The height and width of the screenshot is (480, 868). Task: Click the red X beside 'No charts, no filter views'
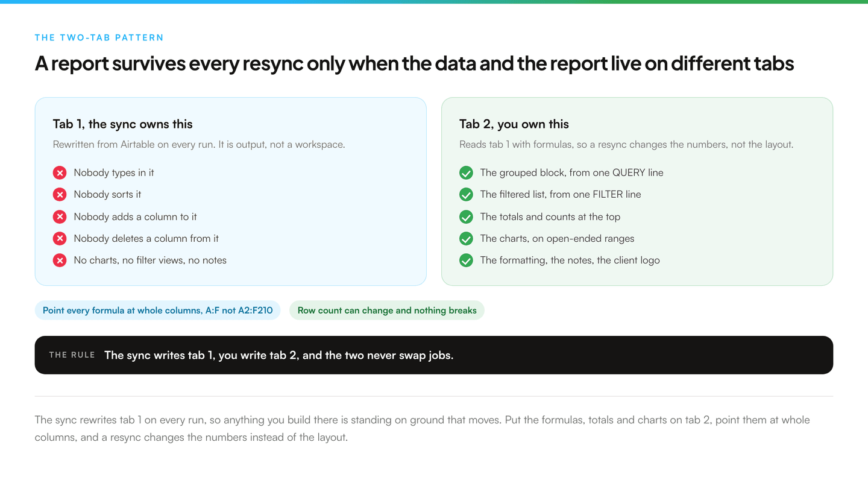(x=60, y=261)
